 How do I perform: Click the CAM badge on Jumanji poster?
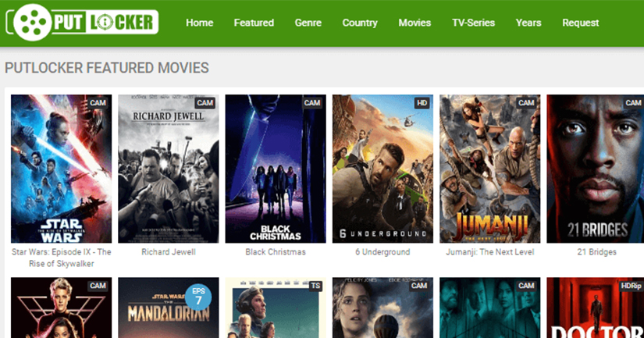pos(527,103)
